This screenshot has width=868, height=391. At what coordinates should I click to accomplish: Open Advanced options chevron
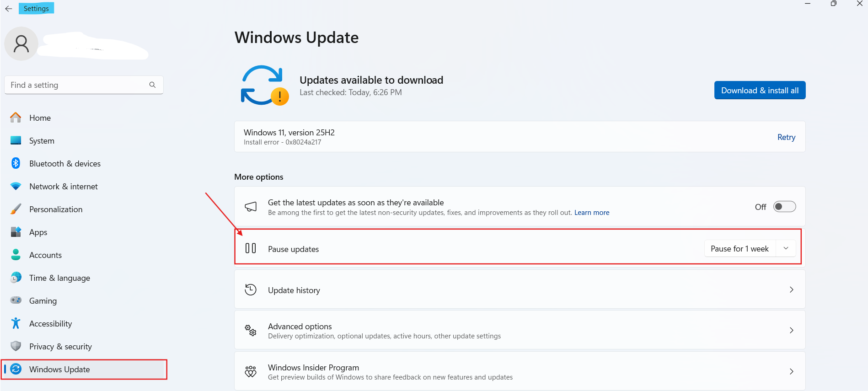pyautogui.click(x=792, y=330)
